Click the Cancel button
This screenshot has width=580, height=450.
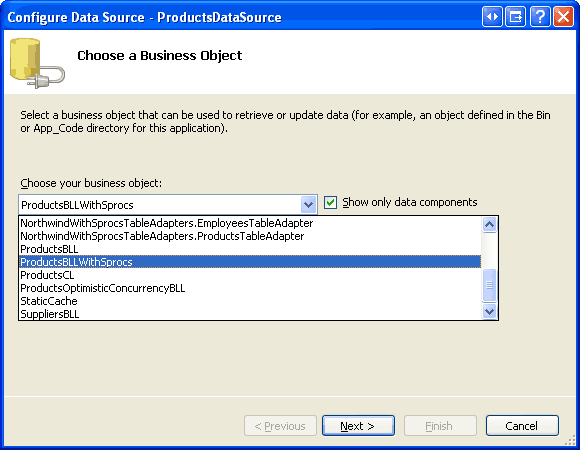[522, 426]
